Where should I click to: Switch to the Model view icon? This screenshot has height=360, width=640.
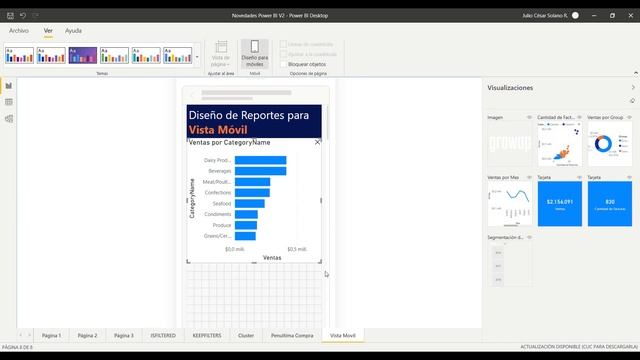point(9,119)
